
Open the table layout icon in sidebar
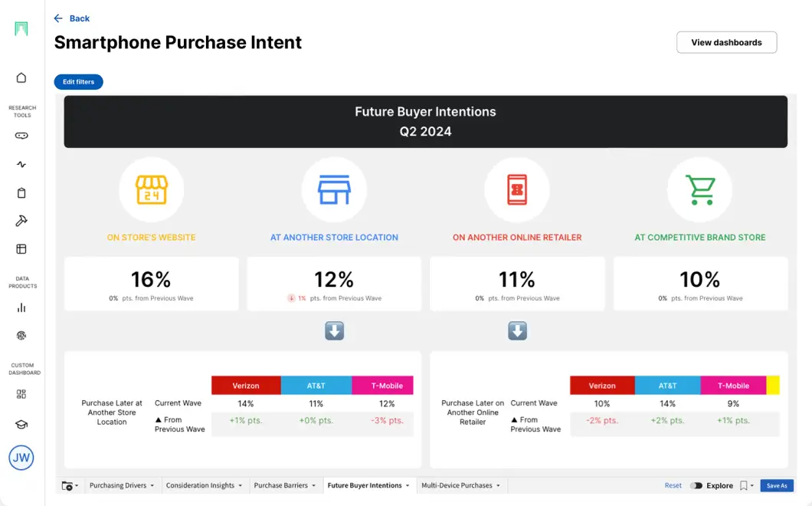point(21,249)
